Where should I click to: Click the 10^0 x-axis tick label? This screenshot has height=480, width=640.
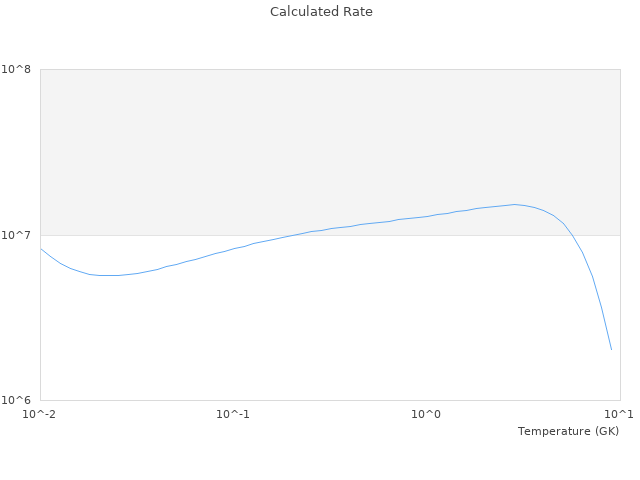(427, 415)
